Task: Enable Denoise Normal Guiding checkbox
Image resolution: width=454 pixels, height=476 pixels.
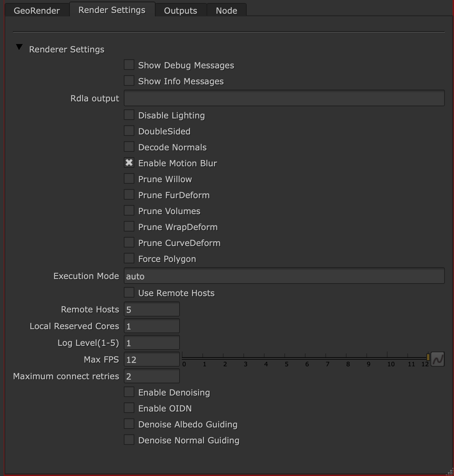Action: (129, 440)
